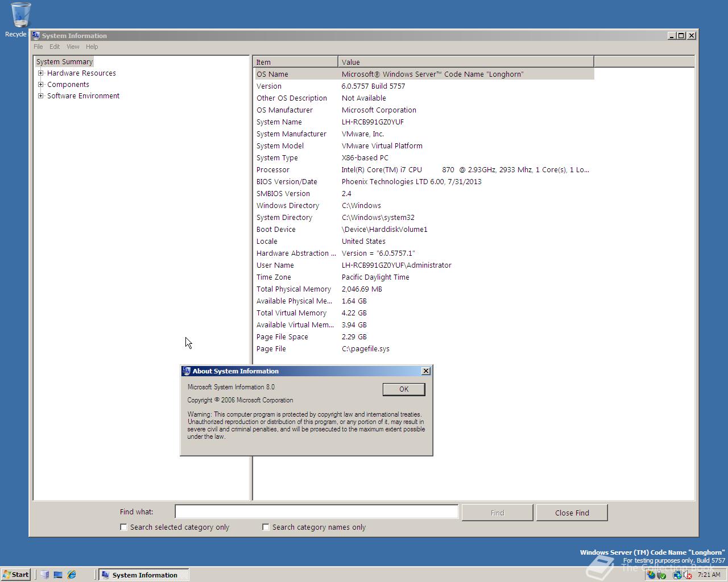Click the Close Find button
Screen dimensions: 728x582
click(x=572, y=513)
